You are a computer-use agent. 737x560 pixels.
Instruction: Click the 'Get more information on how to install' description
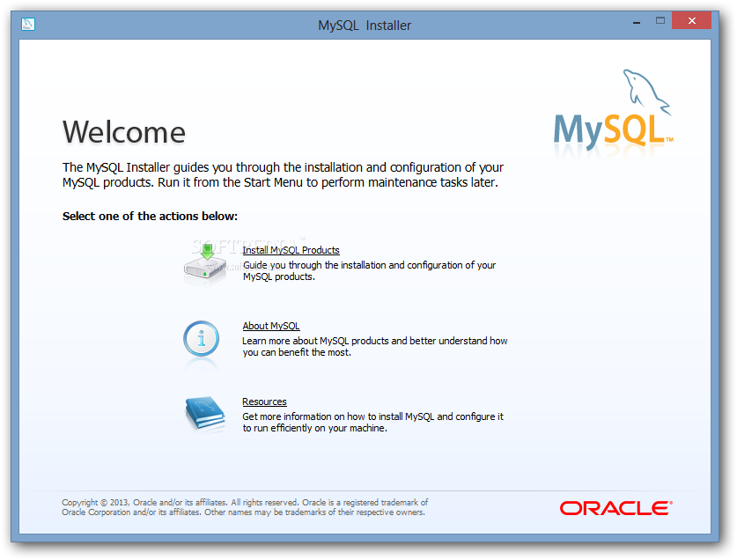pyautogui.click(x=373, y=423)
